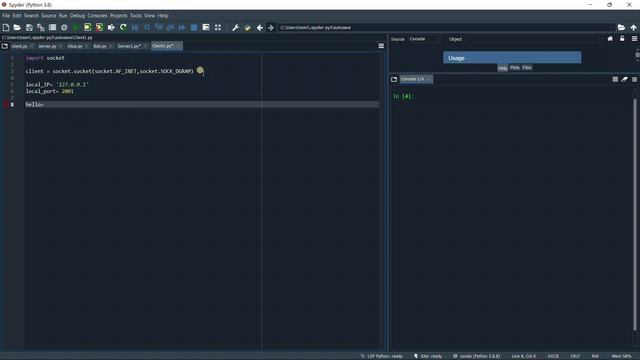Open the Projects menu
This screenshot has height=360, width=640.
(118, 16)
